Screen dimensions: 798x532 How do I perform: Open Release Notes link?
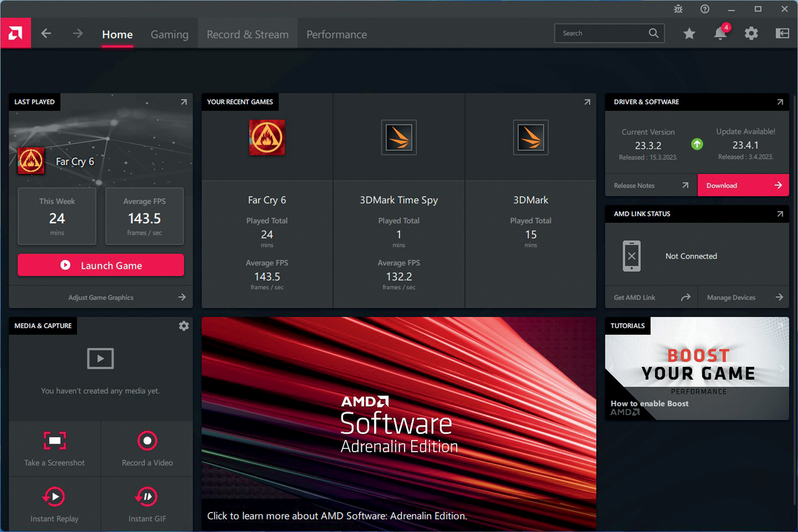(x=651, y=185)
